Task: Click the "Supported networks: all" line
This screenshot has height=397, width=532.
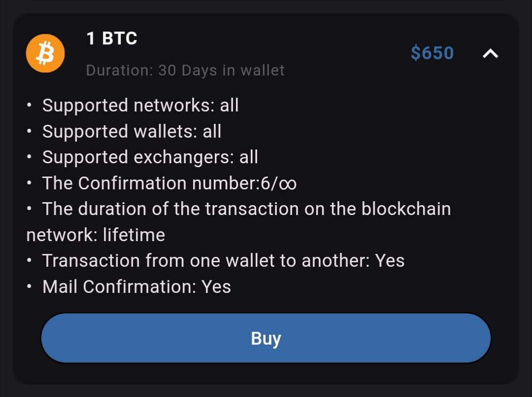Action: click(140, 106)
